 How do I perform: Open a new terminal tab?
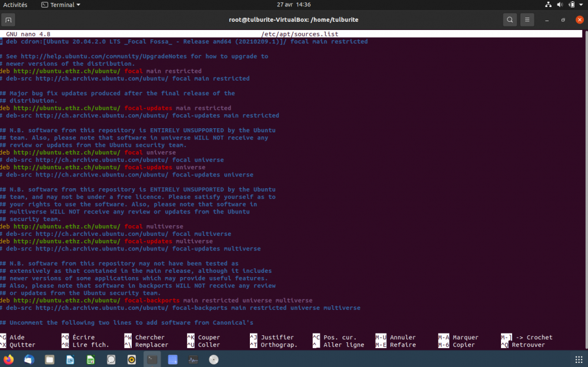(8, 20)
